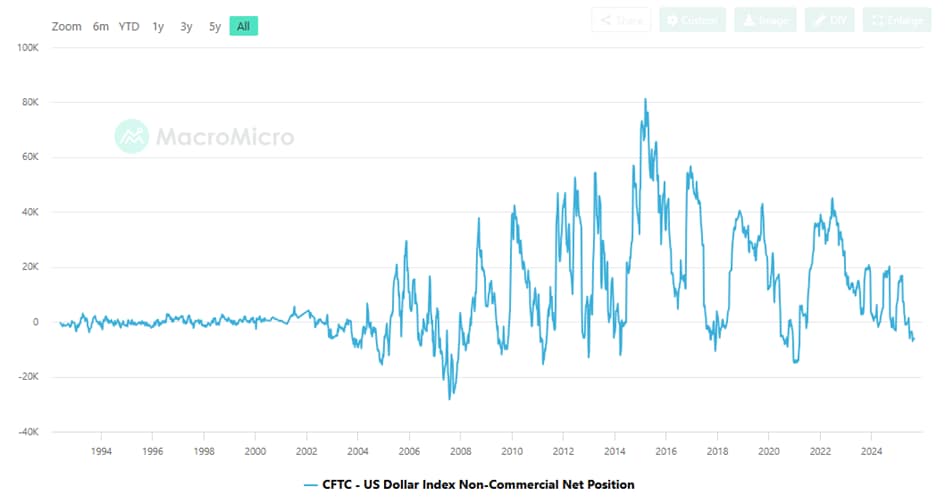Click the Share icon above the chart
The height and width of the screenshot is (504, 945).
pyautogui.click(x=605, y=20)
